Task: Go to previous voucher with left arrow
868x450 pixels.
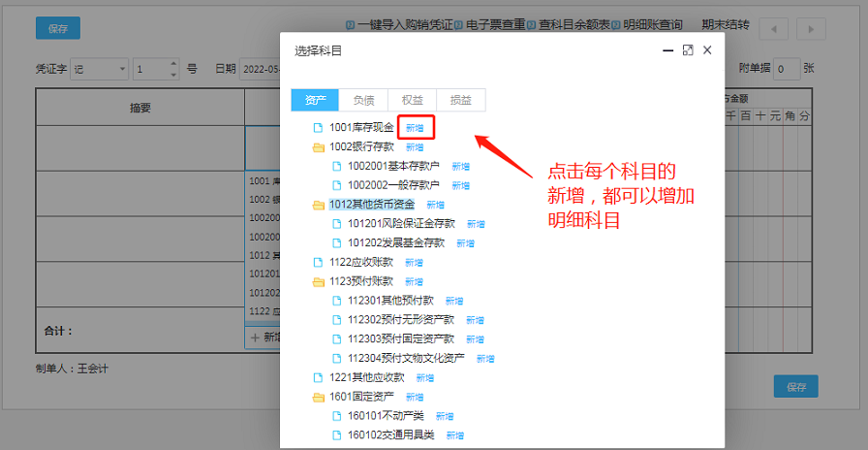Action: click(x=773, y=29)
